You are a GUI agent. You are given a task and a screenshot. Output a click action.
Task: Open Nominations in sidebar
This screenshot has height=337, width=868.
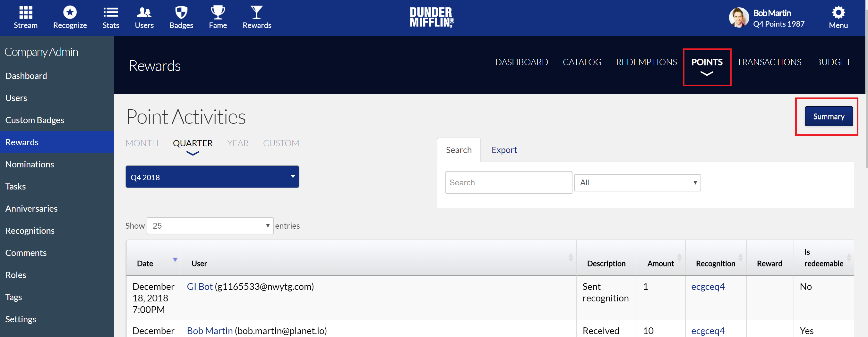tap(56, 164)
